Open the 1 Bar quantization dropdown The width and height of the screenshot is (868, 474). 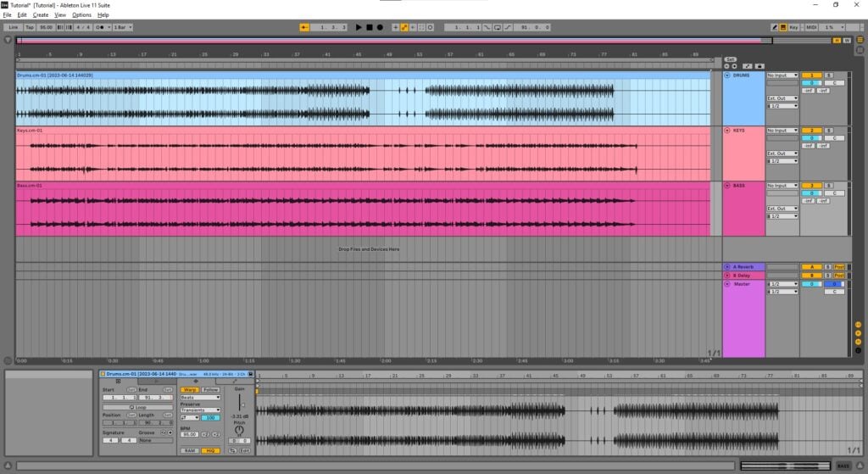tap(123, 27)
